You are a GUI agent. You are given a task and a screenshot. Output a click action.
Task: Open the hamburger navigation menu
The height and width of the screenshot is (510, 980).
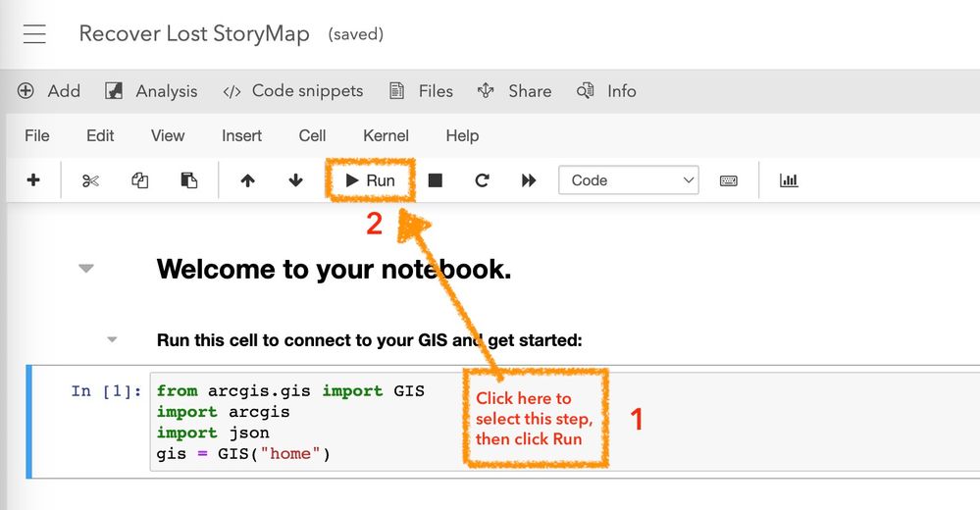click(34, 33)
